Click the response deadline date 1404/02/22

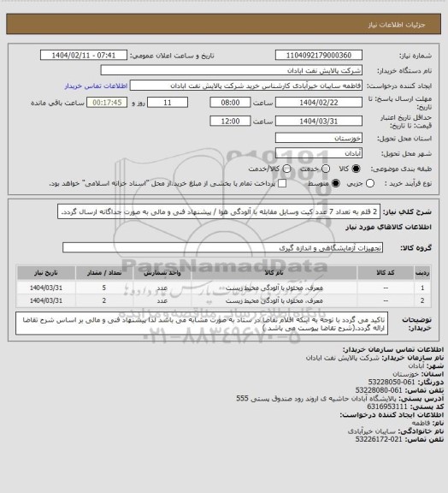[319, 103]
